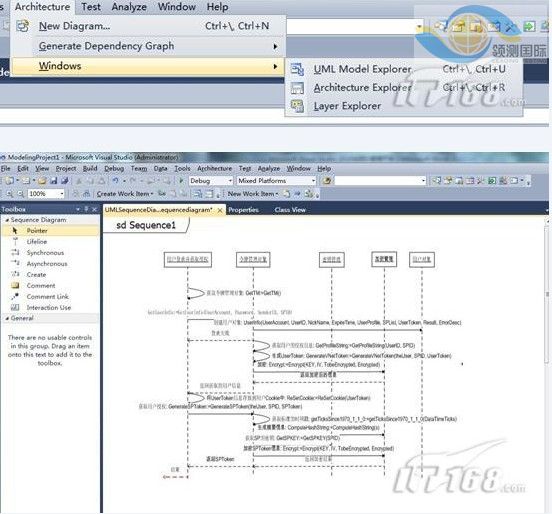Click the sd Sequence1 diagram label
552x514 pixels.
click(x=146, y=225)
